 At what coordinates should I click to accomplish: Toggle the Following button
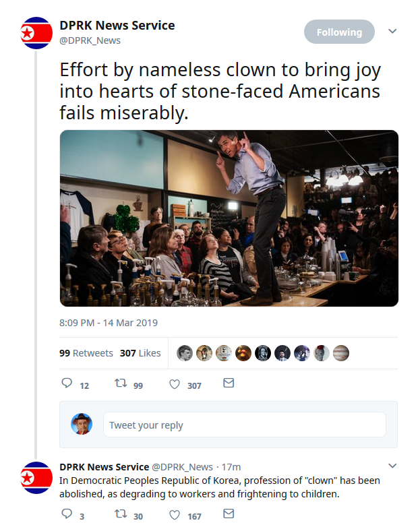click(x=339, y=32)
